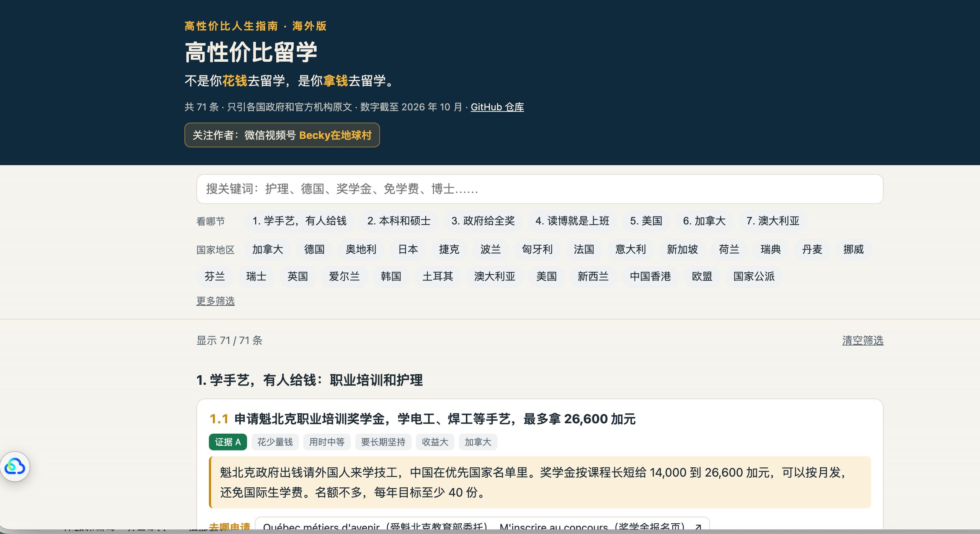The image size is (980, 534).
Task: Click card title 1.1 申请魁北克职业培训奖学金
Action: coord(423,419)
